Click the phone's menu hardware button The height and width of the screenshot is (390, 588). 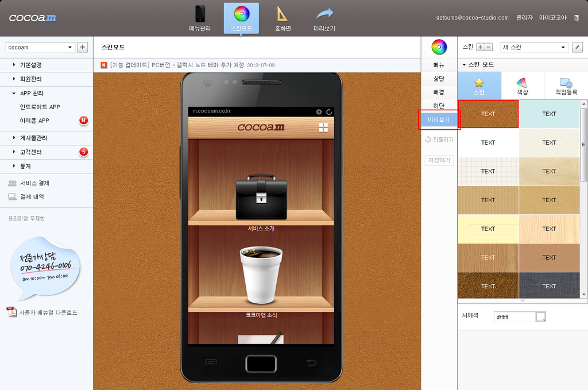click(211, 362)
